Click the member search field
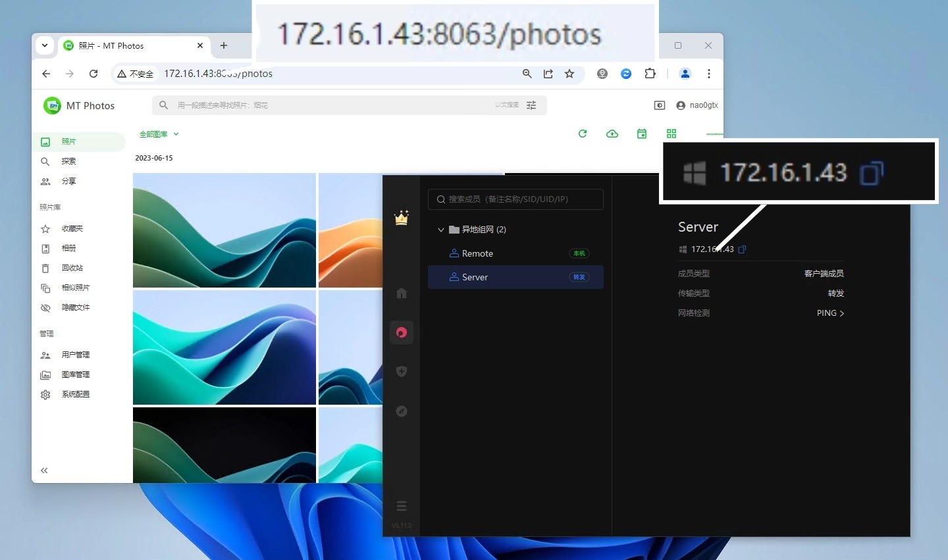This screenshot has width=948, height=560. pyautogui.click(x=515, y=199)
